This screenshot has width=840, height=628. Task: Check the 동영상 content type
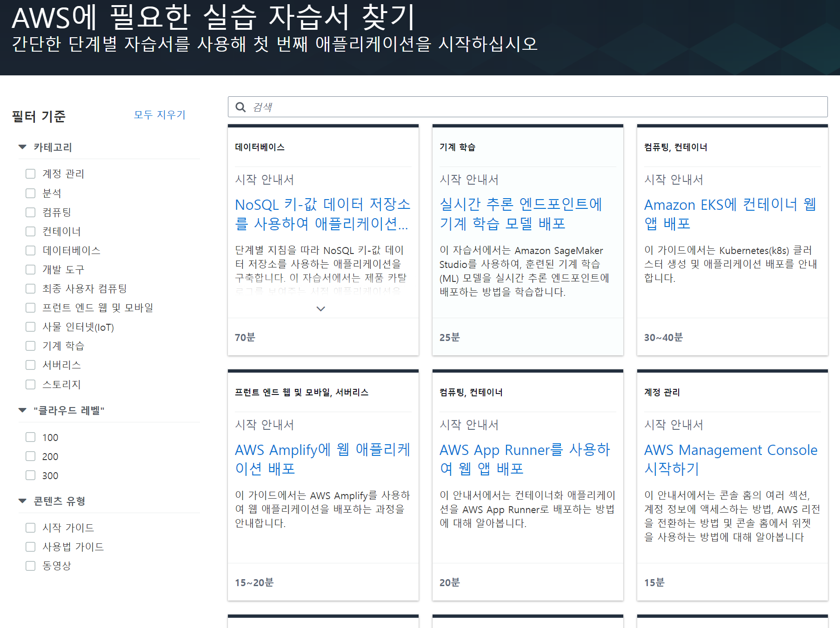[31, 566]
